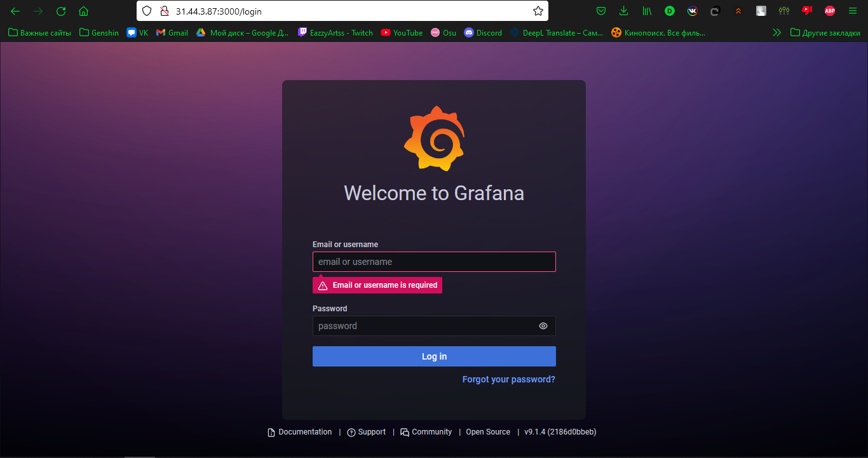868x458 pixels.
Task: Click the Library toolbar icon
Action: 646,11
